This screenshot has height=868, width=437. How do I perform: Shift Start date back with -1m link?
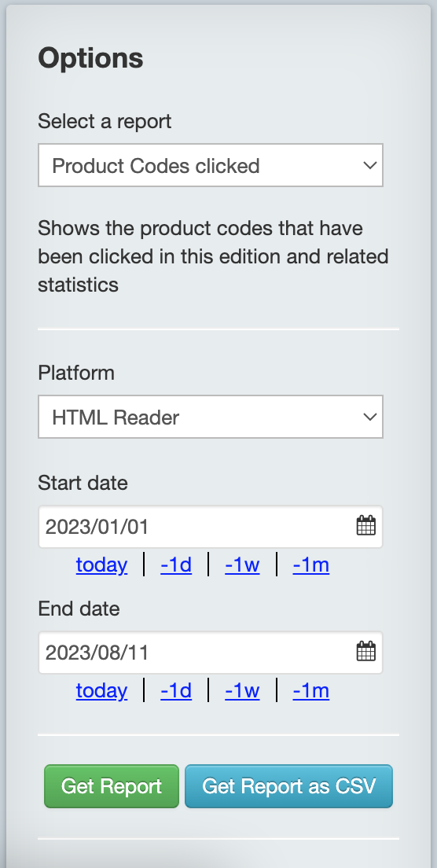click(311, 565)
